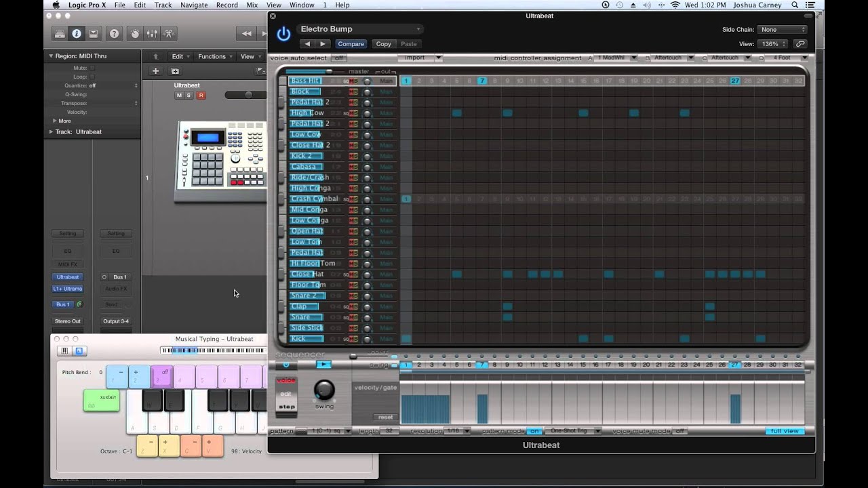Click the plugin link chain icon
The width and height of the screenshot is (868, 488).
(x=800, y=44)
